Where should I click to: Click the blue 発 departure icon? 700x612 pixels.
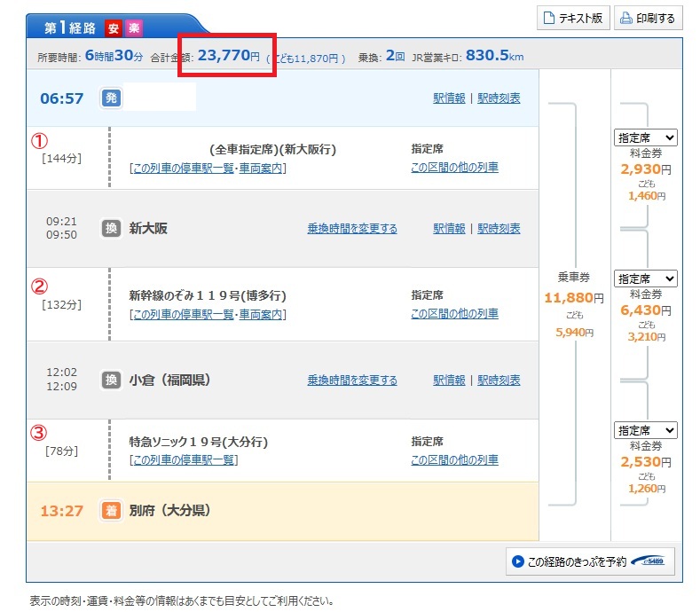click(x=111, y=98)
